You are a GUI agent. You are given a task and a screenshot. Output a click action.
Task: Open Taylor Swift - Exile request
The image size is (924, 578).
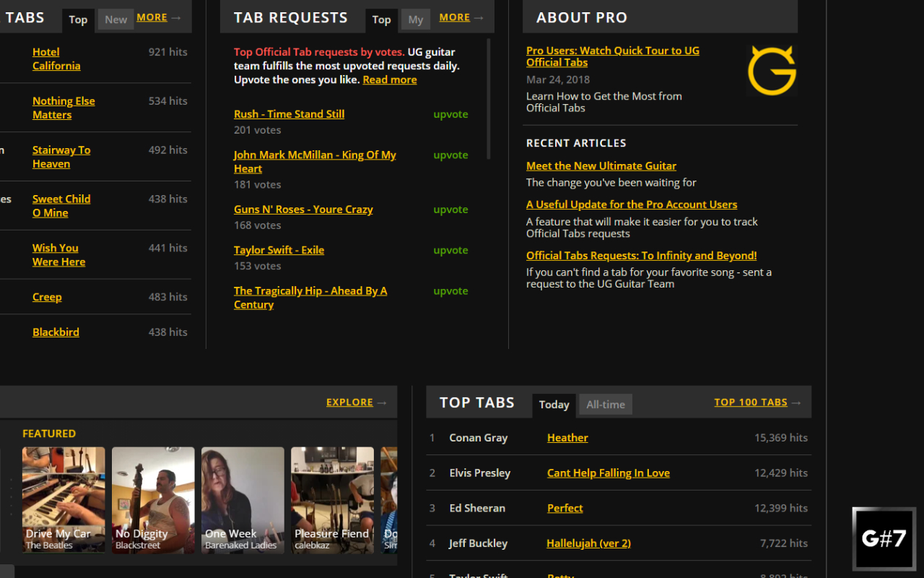(279, 250)
